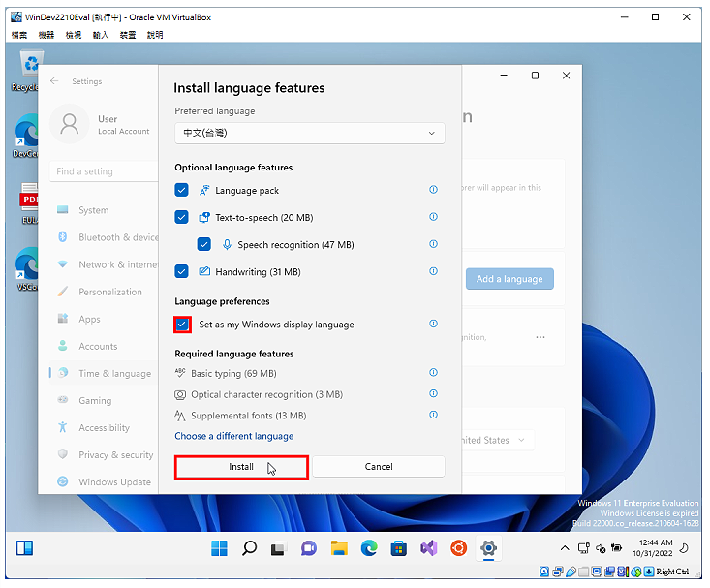Open Accessibility settings category

104,427
